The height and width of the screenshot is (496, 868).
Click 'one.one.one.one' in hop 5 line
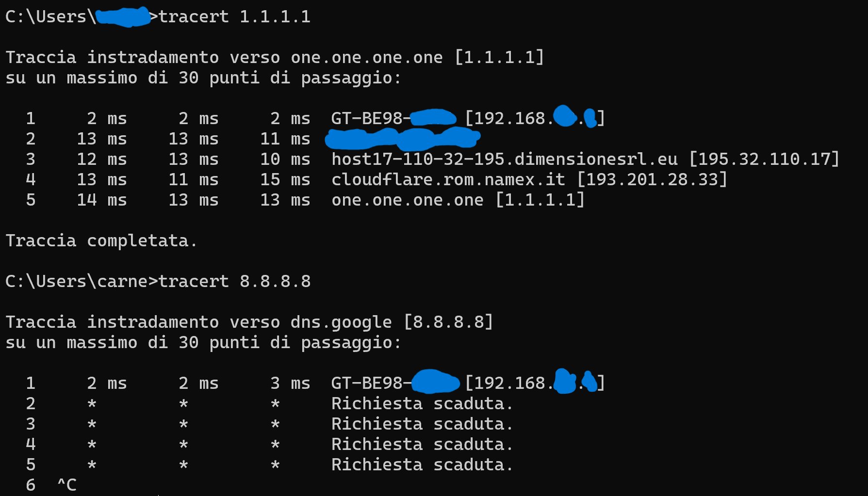pos(408,200)
